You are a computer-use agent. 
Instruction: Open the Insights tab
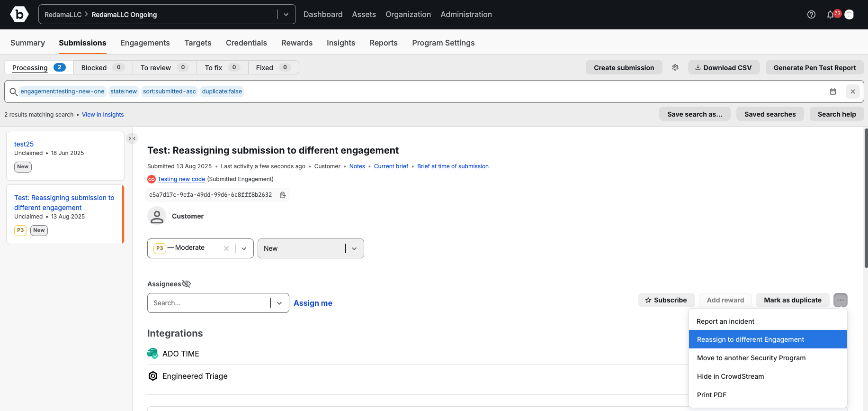[x=341, y=43]
